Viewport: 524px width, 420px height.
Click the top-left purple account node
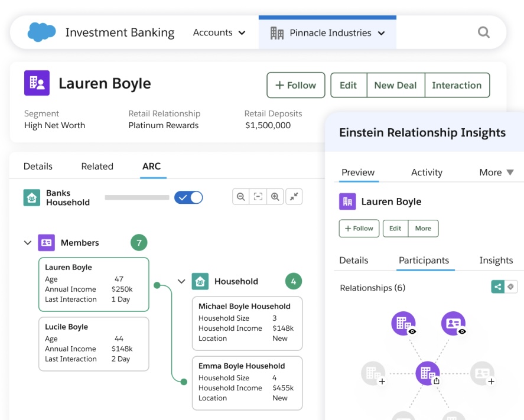click(x=403, y=323)
